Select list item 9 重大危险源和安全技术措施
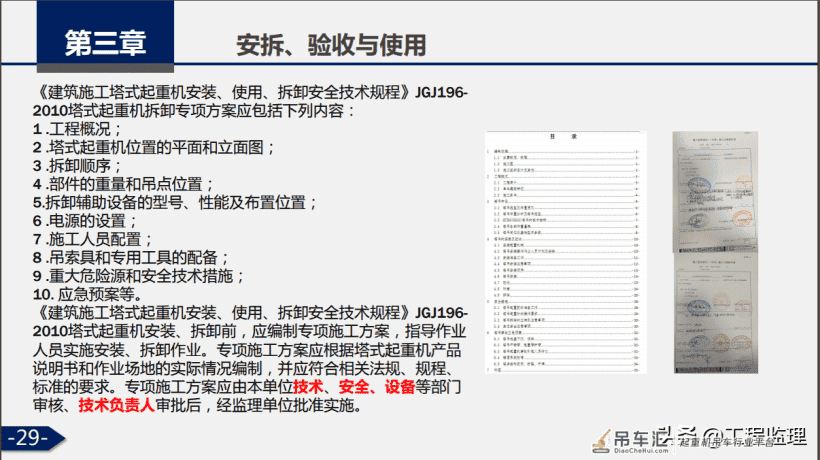The width and height of the screenshot is (820, 460). 139,276
